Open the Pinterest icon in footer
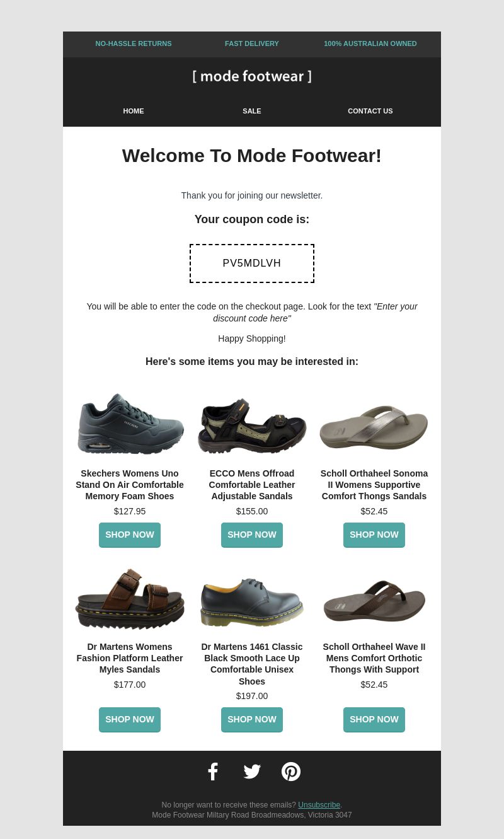504x839 pixels. pos(291,772)
